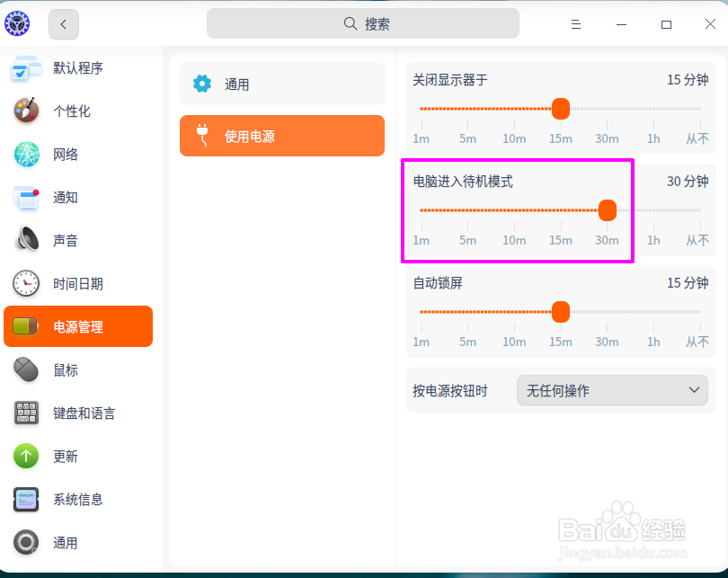Click the search field
Screen dimensions: 728x578
[x=362, y=23]
